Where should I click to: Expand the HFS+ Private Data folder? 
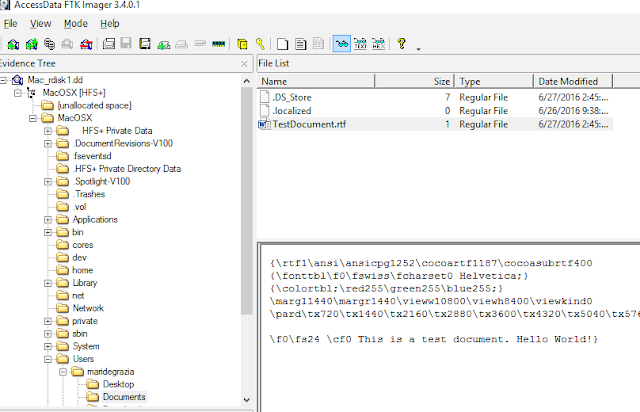[48, 131]
